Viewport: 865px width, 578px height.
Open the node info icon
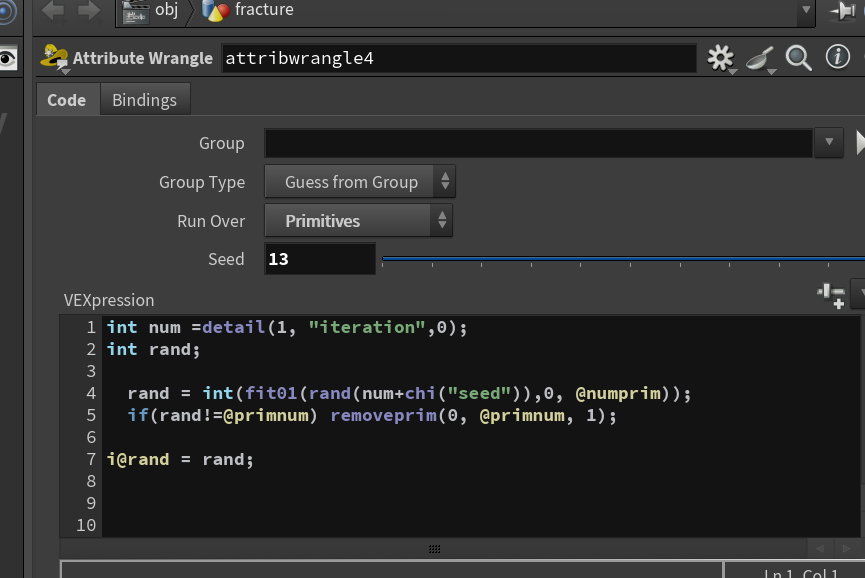pyautogui.click(x=837, y=57)
